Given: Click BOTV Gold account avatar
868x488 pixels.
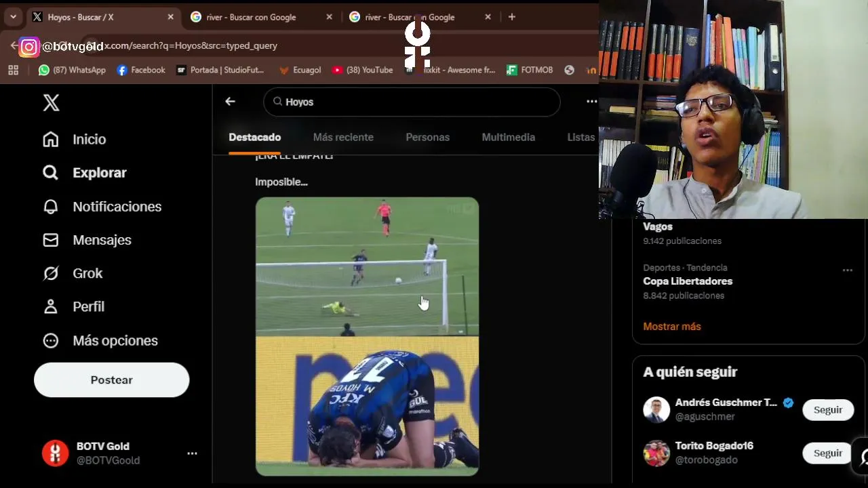Looking at the screenshot, I should 55,453.
